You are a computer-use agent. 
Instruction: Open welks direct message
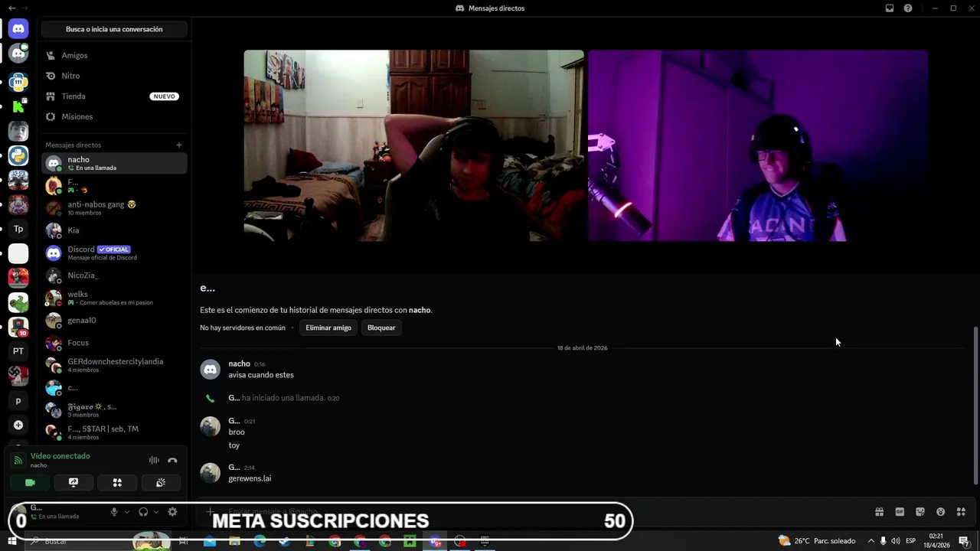(114, 298)
